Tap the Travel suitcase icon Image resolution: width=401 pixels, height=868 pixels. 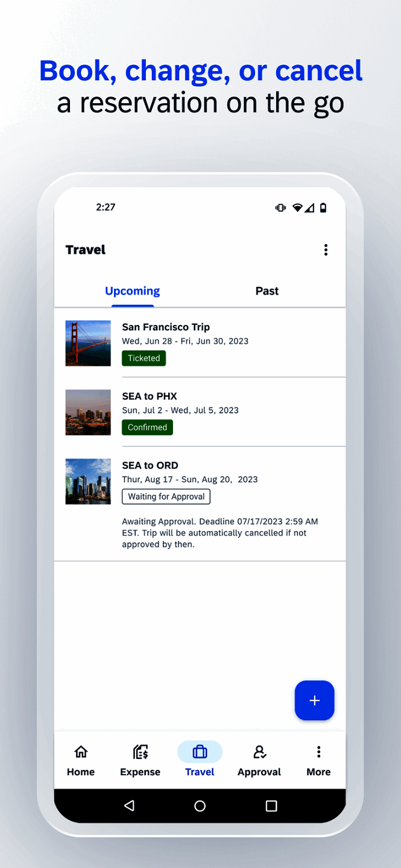pyautogui.click(x=200, y=752)
